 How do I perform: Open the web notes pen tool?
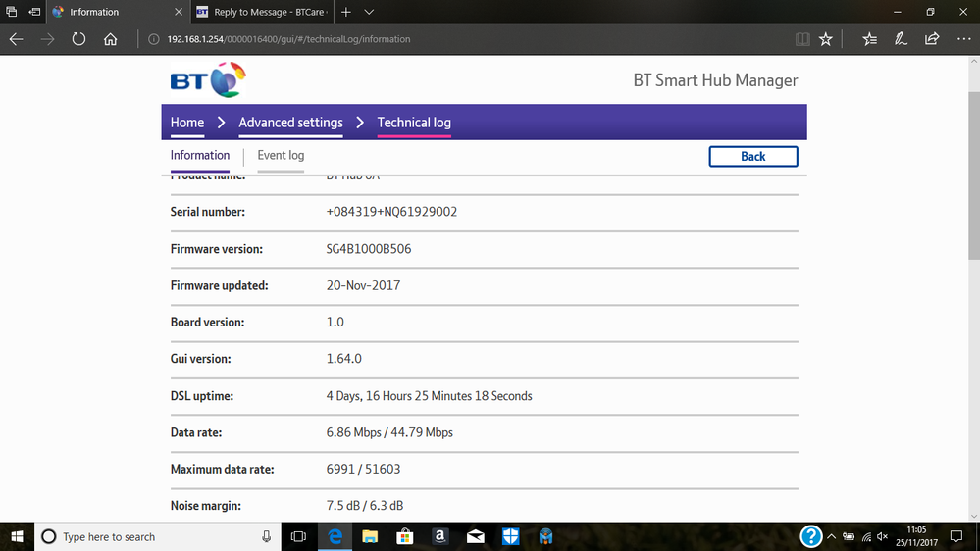tap(901, 39)
